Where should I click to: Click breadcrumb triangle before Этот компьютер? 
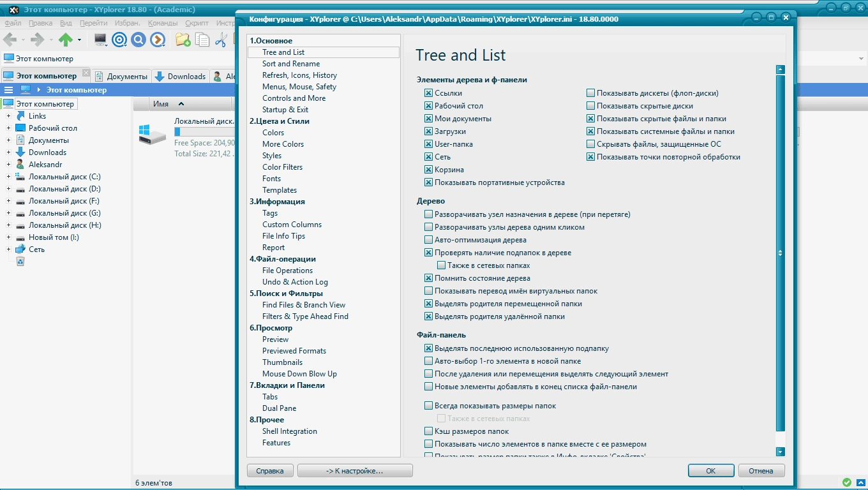click(39, 90)
